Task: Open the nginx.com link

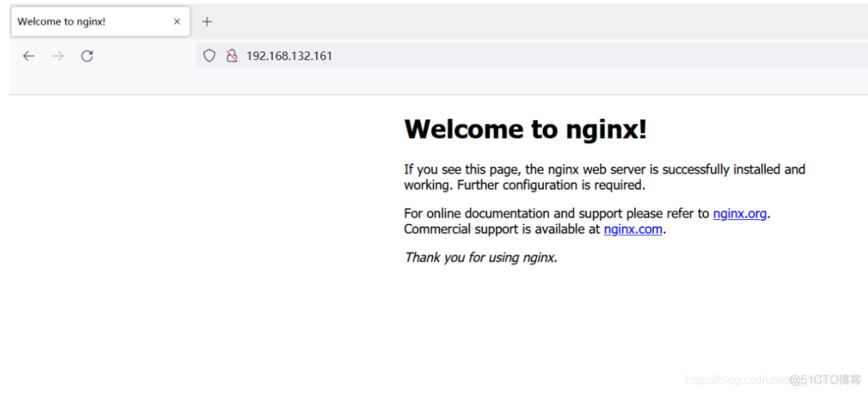Action: tap(633, 229)
